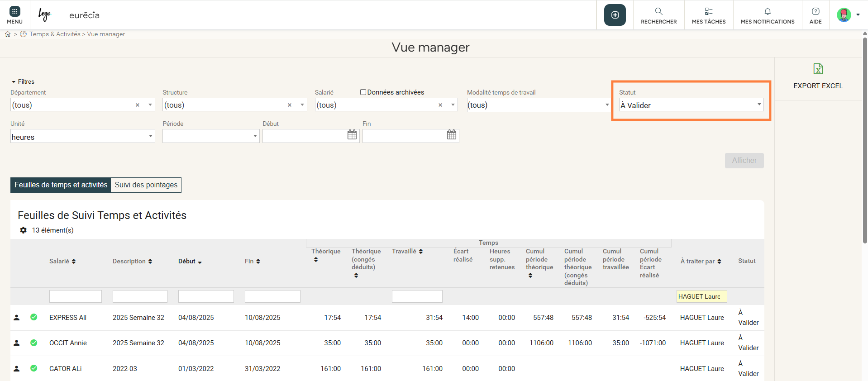Collapse the Filtres section
The image size is (868, 381).
click(x=23, y=82)
